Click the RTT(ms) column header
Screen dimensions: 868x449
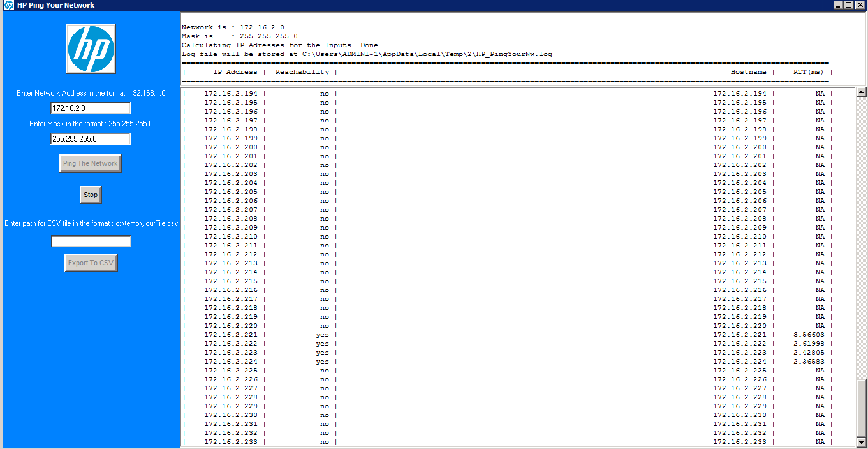click(x=809, y=72)
